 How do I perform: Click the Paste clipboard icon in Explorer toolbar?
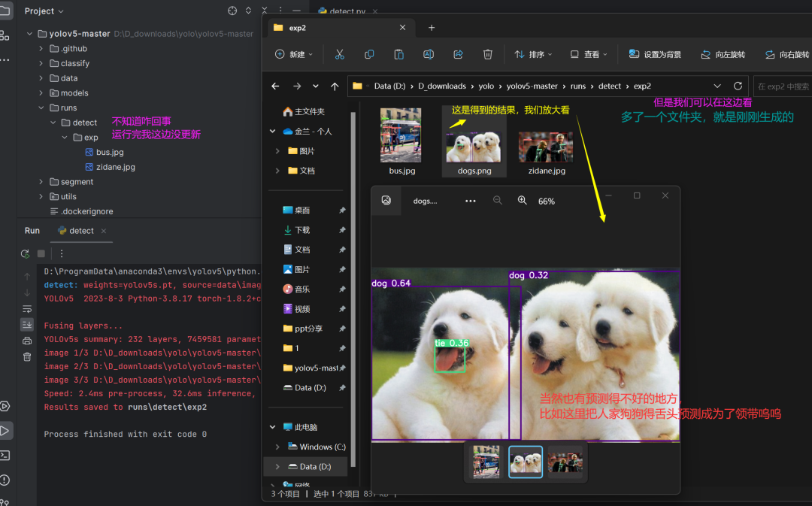tap(398, 54)
